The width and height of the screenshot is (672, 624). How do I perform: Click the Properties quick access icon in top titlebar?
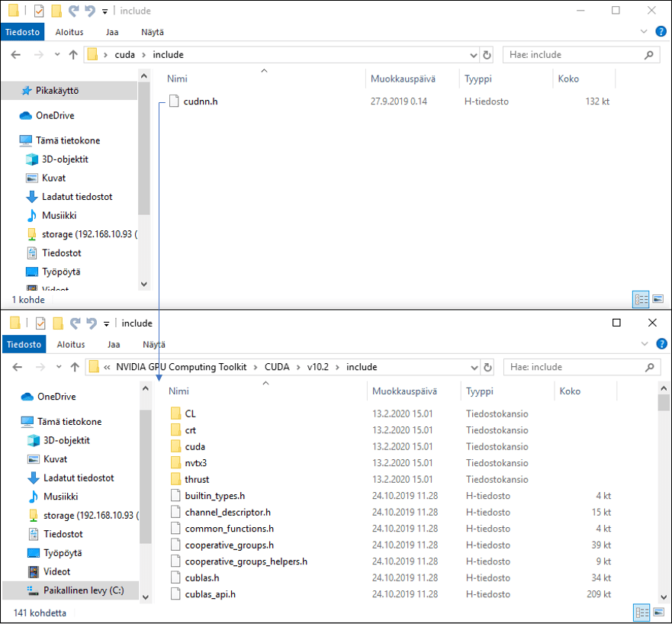40,11
